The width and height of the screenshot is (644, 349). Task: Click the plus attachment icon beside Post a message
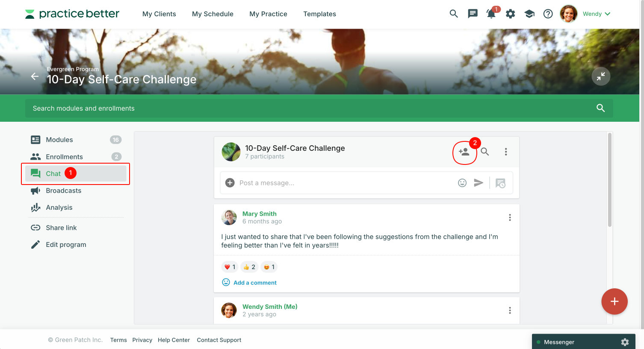coord(230,183)
